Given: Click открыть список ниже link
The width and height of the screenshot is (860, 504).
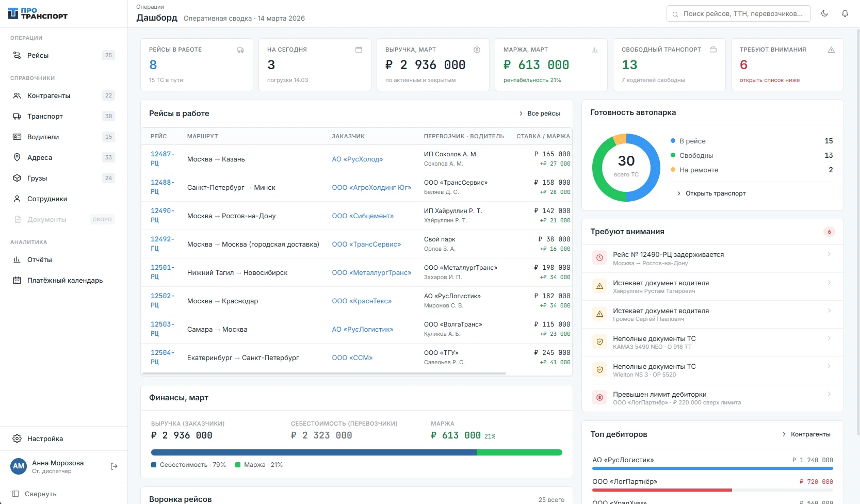Looking at the screenshot, I should (770, 80).
